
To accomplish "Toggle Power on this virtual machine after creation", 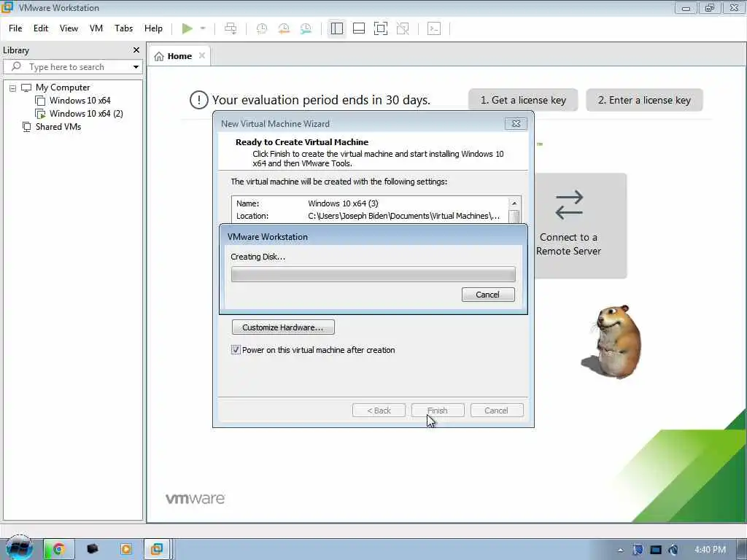I will point(236,350).
